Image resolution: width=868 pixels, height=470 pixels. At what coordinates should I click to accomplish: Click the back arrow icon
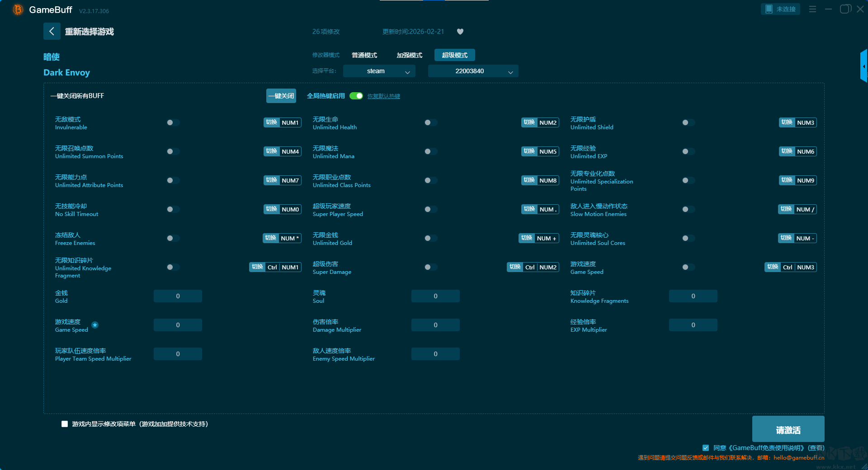click(x=52, y=31)
